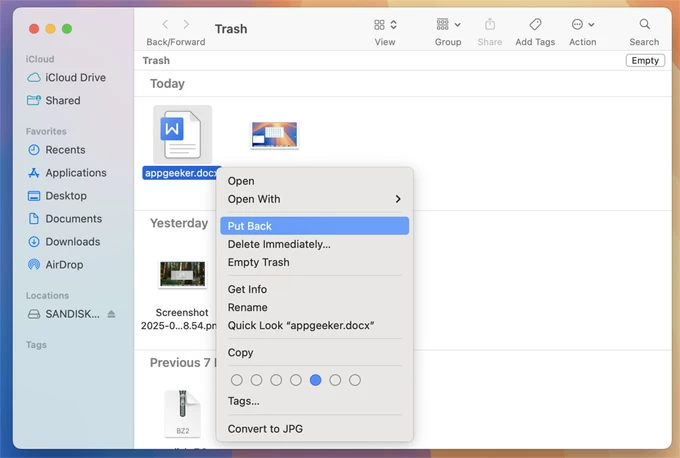This screenshot has height=458, width=680.
Task: Select the first tag color circle
Action: click(x=237, y=380)
